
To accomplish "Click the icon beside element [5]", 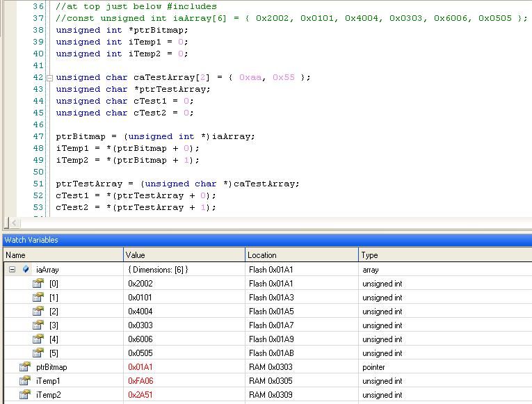I will click(38, 353).
